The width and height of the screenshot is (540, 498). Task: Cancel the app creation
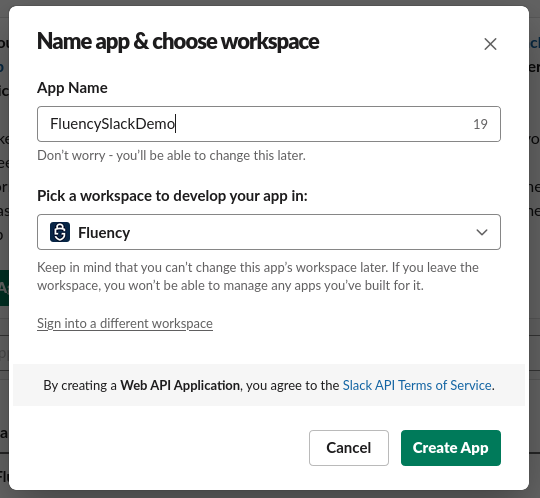[349, 448]
